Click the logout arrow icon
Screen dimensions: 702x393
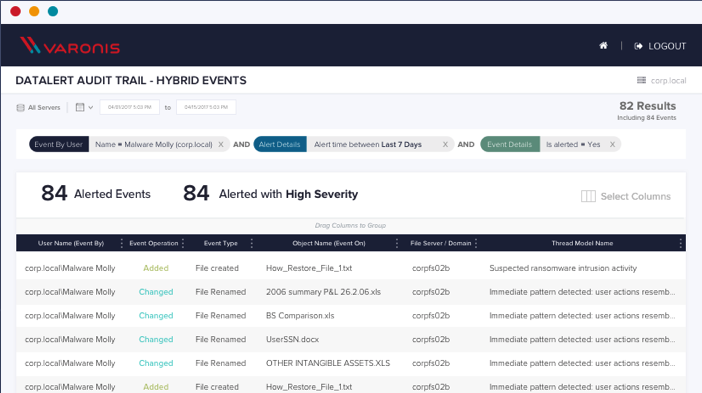[638, 46]
